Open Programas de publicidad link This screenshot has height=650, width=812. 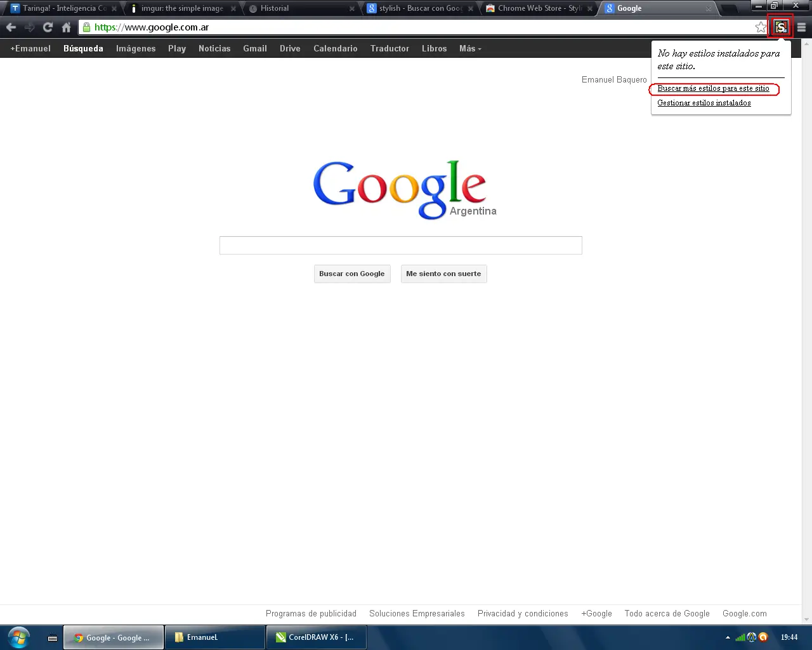click(x=311, y=613)
